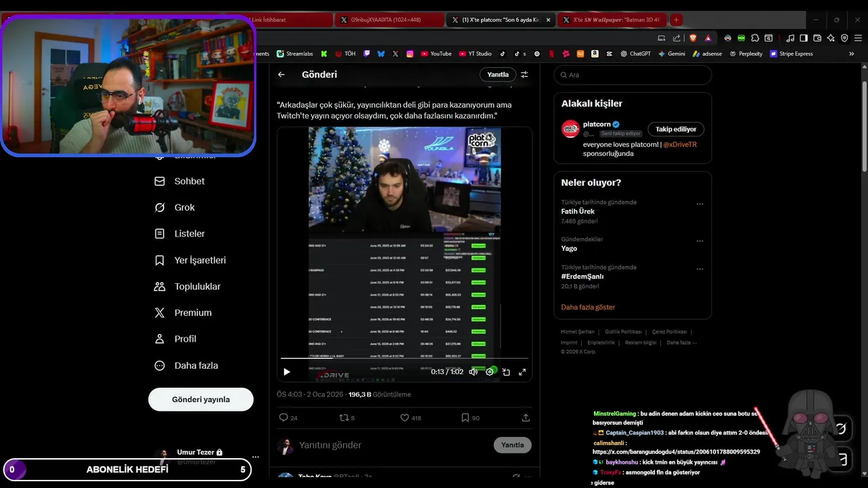Close the active X'te platcorn tab

[x=549, y=20]
